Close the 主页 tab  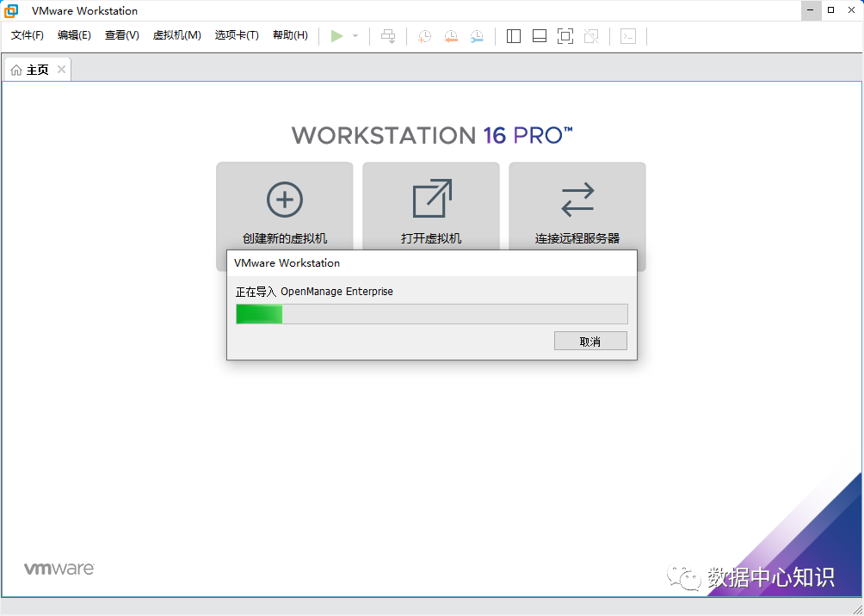[x=62, y=70]
